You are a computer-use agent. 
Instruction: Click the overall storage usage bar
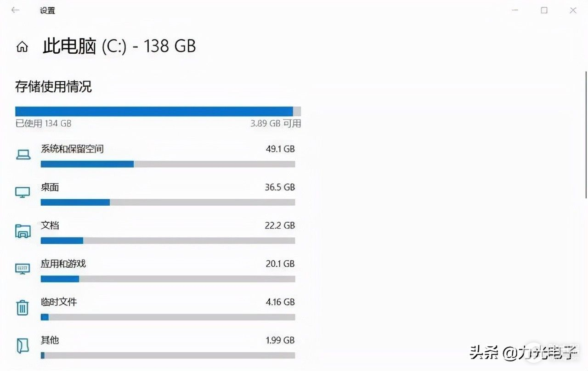[x=158, y=112]
